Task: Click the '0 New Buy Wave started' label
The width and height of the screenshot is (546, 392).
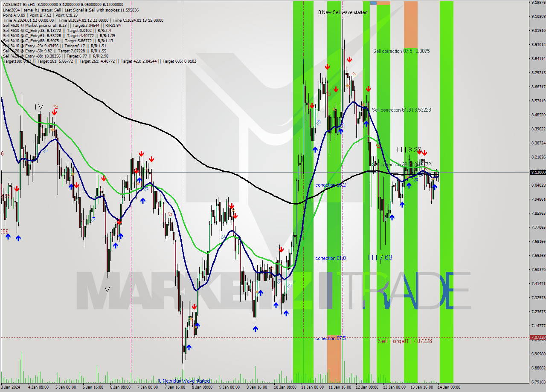Action: (184, 381)
